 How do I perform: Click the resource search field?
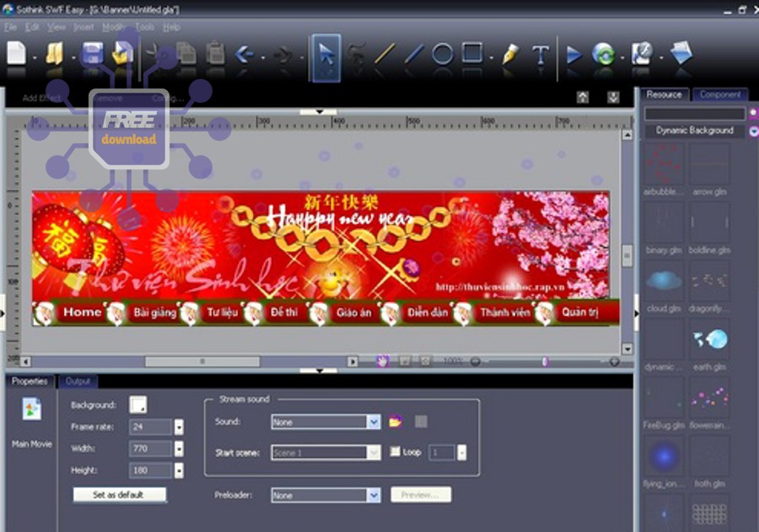point(695,114)
